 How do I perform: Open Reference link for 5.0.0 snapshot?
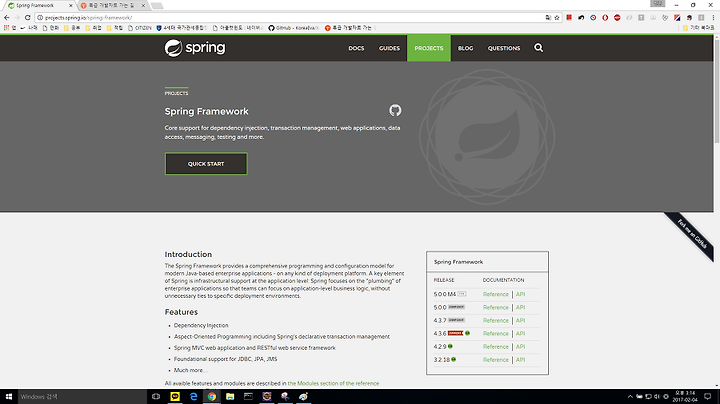point(495,307)
